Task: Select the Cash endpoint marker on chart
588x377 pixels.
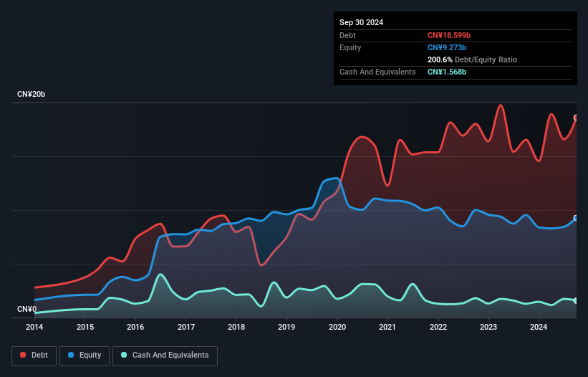Action: point(576,300)
